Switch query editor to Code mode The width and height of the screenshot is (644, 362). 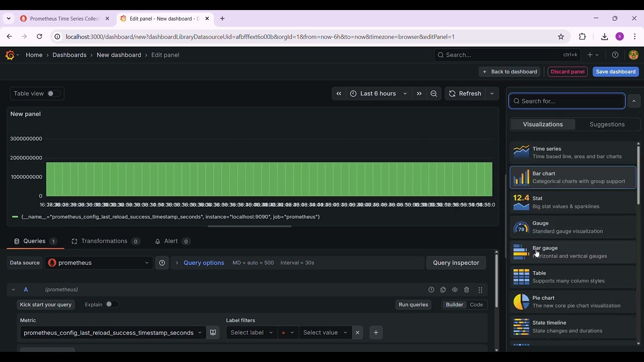click(476, 305)
